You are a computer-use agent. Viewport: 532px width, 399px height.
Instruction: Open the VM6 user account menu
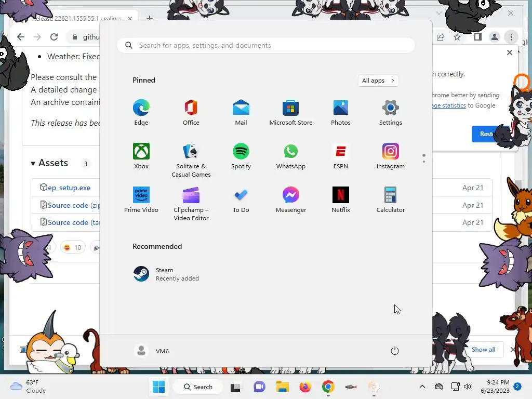tap(152, 351)
